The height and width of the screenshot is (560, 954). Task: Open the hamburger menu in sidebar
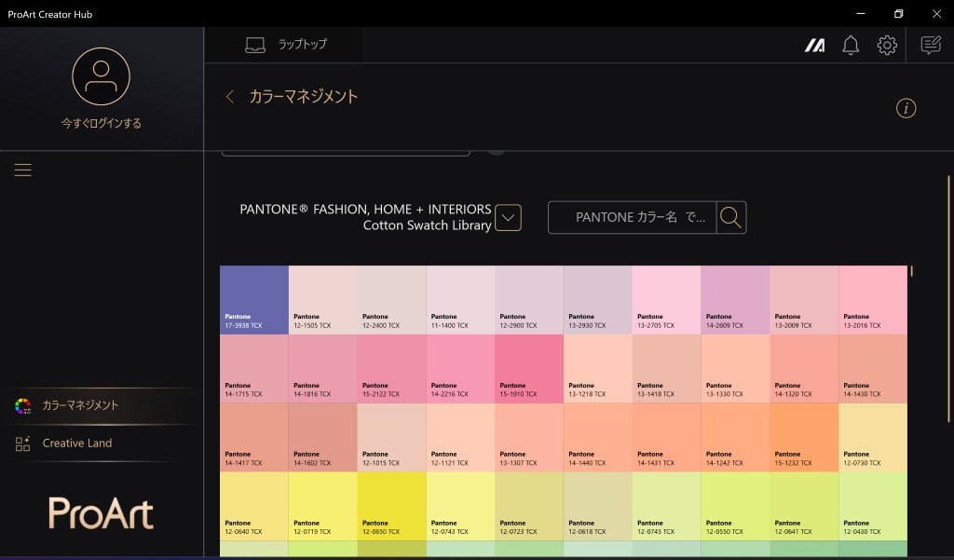[23, 170]
